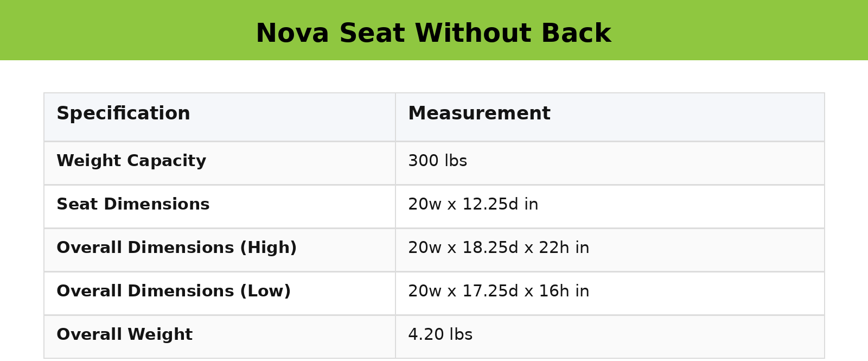Click the word Nova in the heading
The image size is (868, 361).
click(292, 34)
